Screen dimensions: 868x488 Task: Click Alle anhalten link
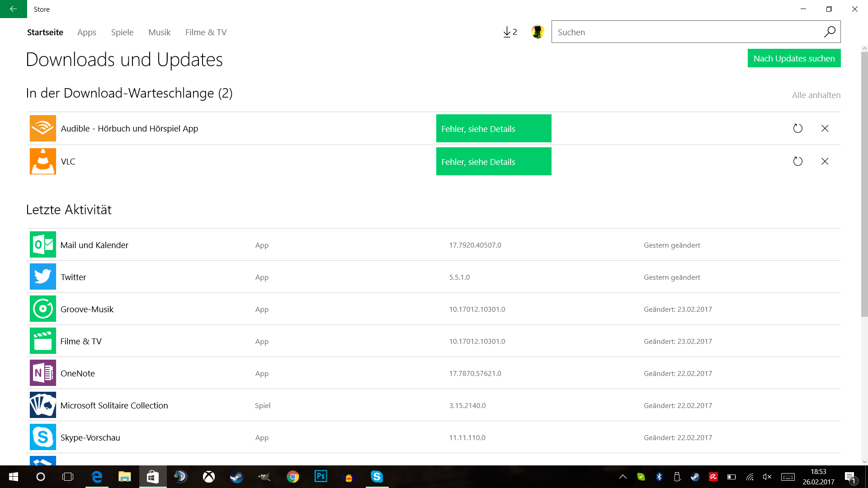816,95
